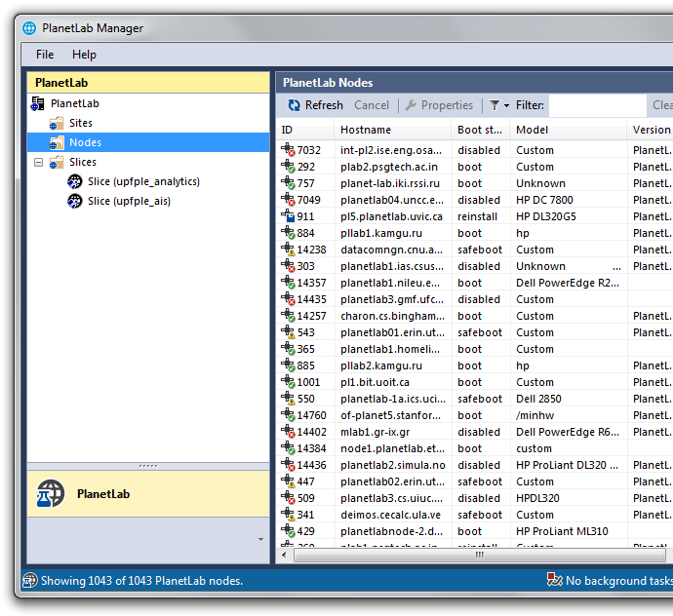Click the reinstall node icon for ID 911
673x616 pixels.
tap(288, 215)
